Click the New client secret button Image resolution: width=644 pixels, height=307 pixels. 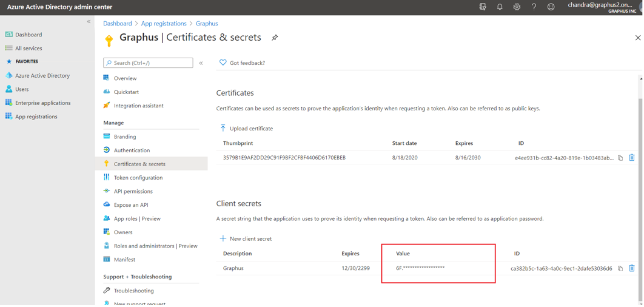[x=246, y=238]
